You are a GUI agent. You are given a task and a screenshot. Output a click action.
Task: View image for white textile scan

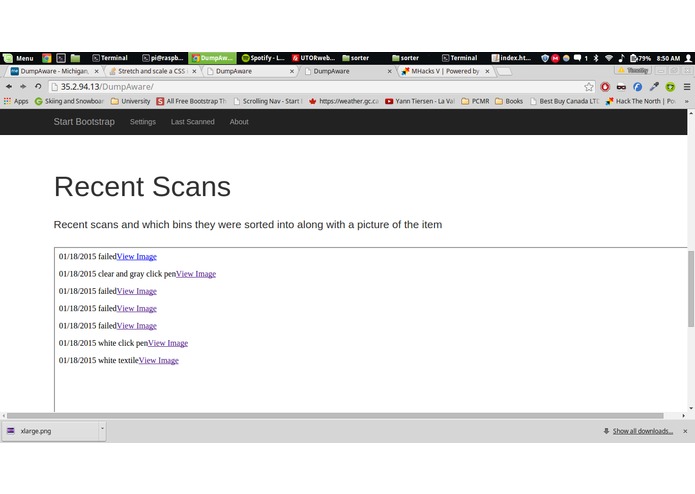159,360
